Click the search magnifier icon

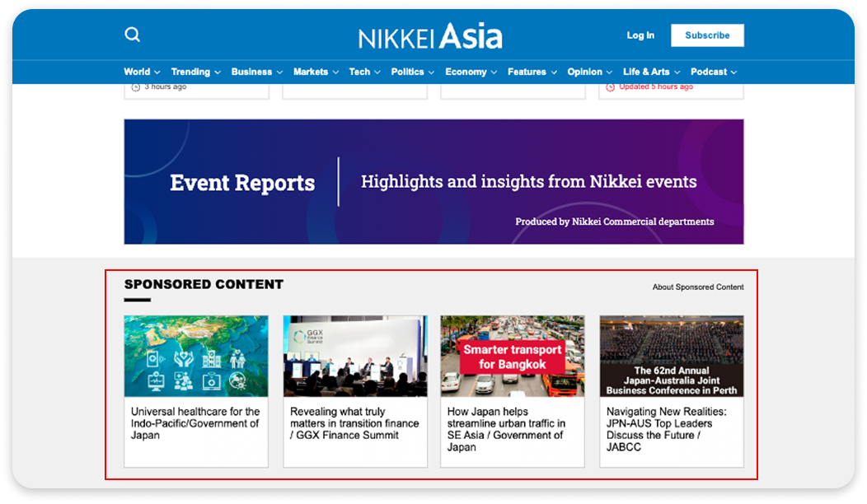(x=132, y=35)
